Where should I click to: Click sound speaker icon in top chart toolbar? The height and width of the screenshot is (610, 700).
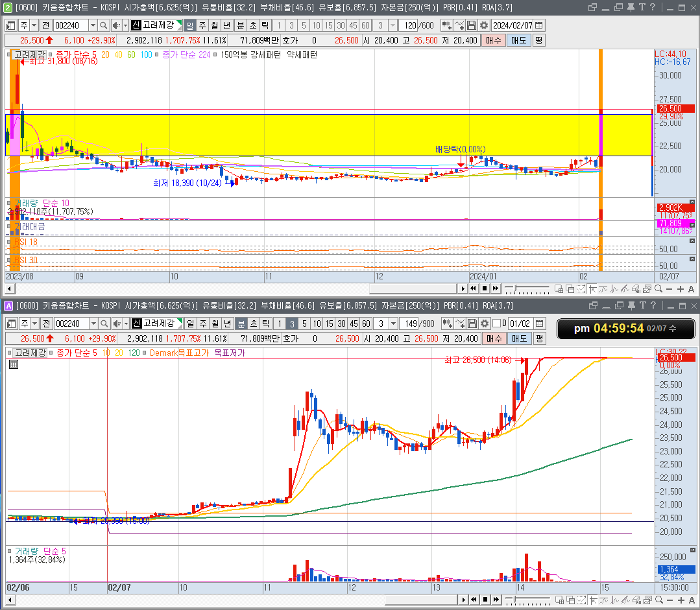(116, 25)
